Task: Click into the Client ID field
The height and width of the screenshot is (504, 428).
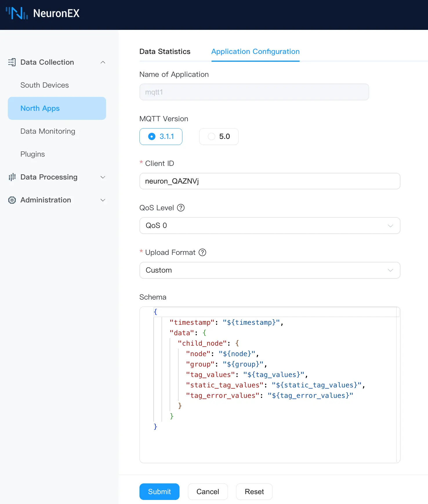Action: coord(270,181)
